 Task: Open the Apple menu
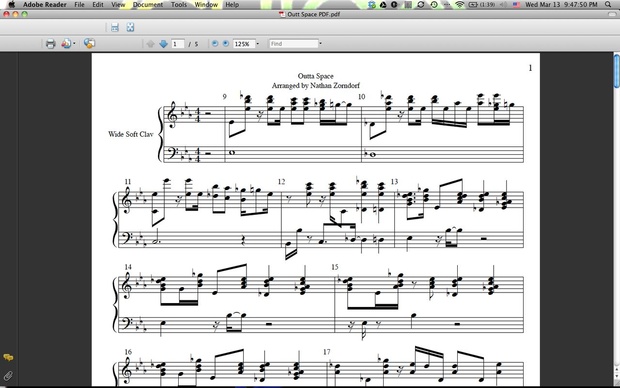pyautogui.click(x=11, y=5)
